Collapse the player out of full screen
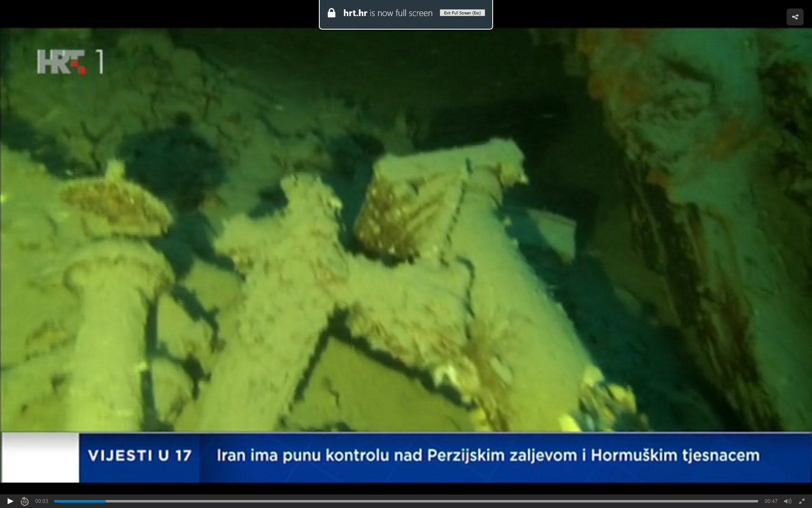This screenshot has height=508, width=812. [x=801, y=501]
